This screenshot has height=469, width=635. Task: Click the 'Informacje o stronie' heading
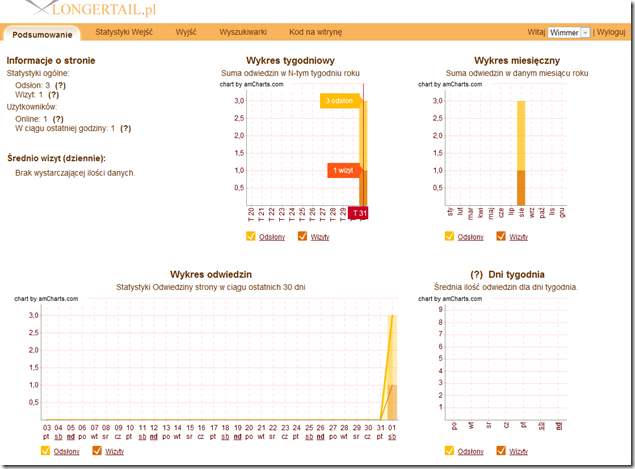click(51, 61)
